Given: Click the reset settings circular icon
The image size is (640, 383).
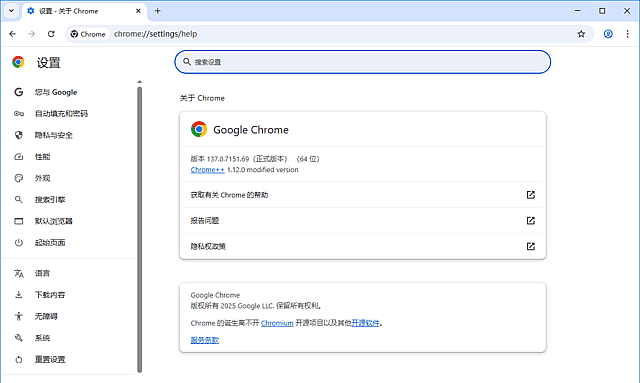Looking at the screenshot, I should click(19, 360).
